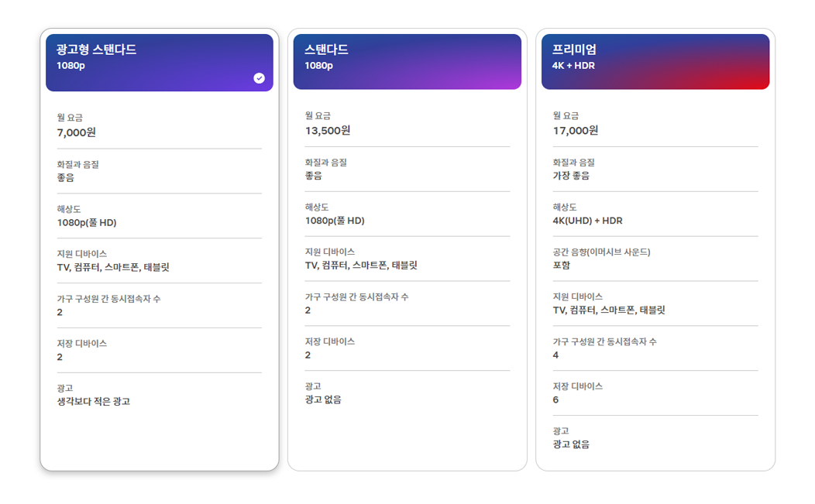Click the 4K(UHD) + HDR resolution value
This screenshot has width=815, height=504.
coord(587,221)
